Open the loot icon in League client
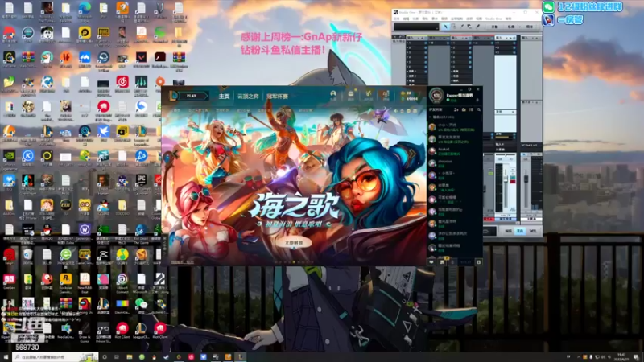644x362 pixels. coord(368,95)
